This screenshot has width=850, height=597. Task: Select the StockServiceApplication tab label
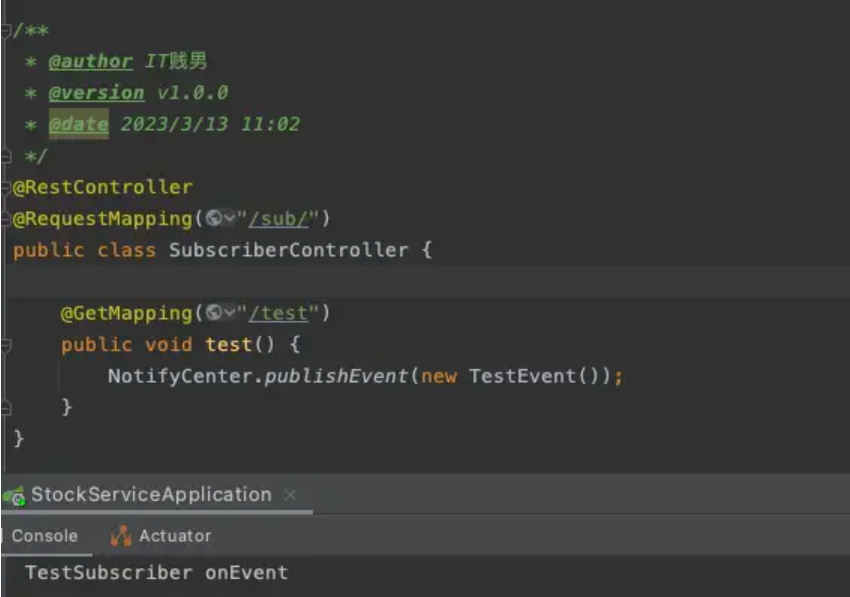(x=151, y=495)
